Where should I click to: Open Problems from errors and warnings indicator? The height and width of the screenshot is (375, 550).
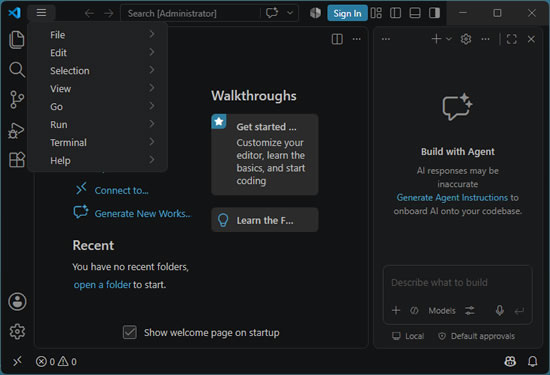pos(56,361)
